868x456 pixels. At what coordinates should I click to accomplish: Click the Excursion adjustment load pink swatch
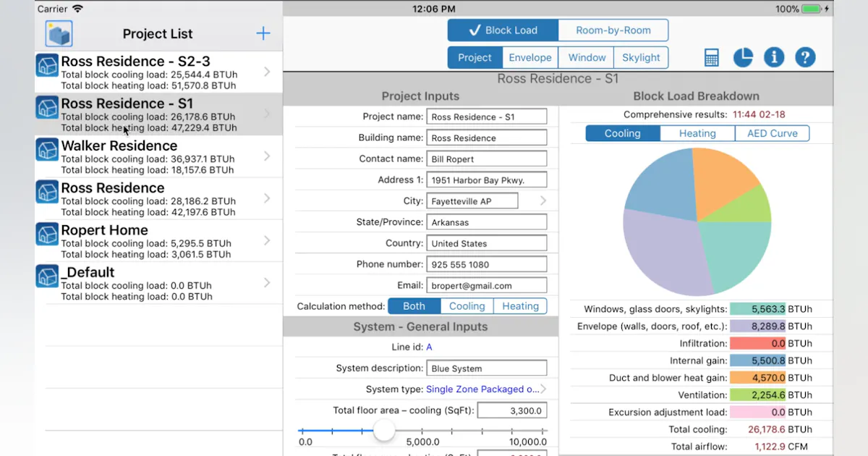(x=757, y=413)
